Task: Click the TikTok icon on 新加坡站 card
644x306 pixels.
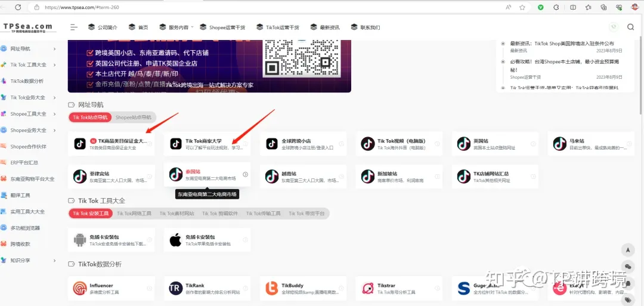Action: pos(367,176)
